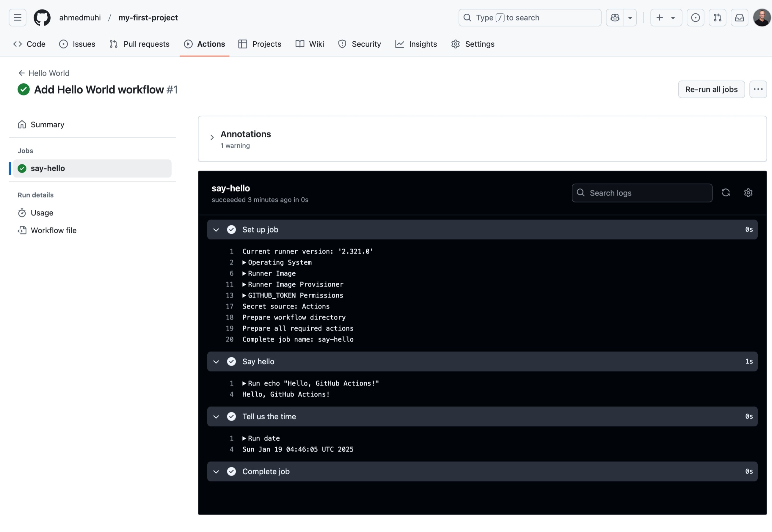Switch to the Projects tab
This screenshot has height=532, width=772.
pos(260,44)
